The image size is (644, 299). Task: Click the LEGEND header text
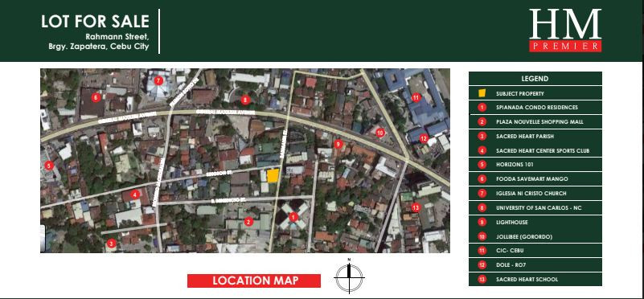[x=535, y=79]
